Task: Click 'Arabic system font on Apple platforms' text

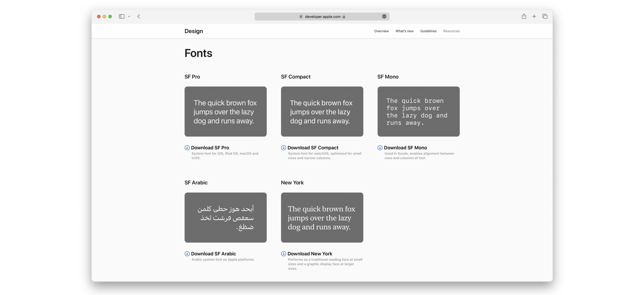Action: 223,260
